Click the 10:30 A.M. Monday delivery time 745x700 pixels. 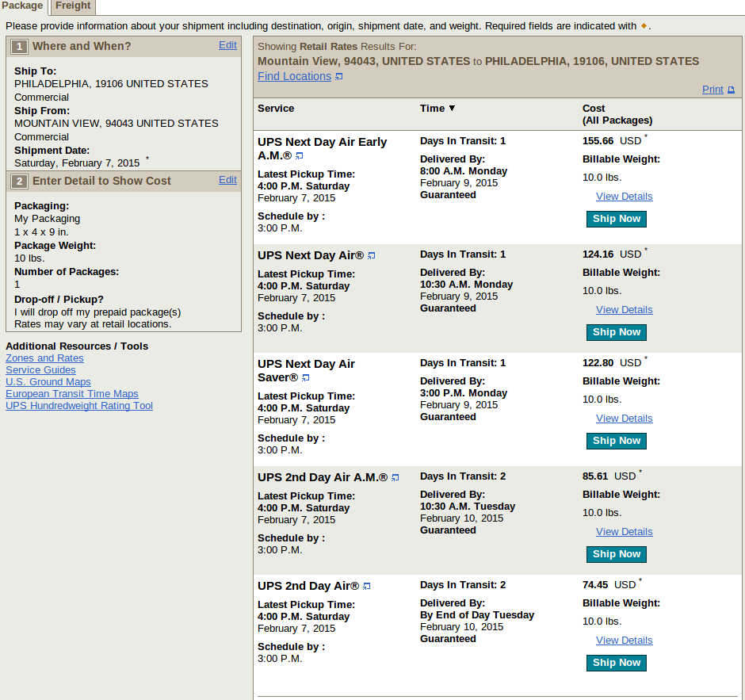point(467,284)
